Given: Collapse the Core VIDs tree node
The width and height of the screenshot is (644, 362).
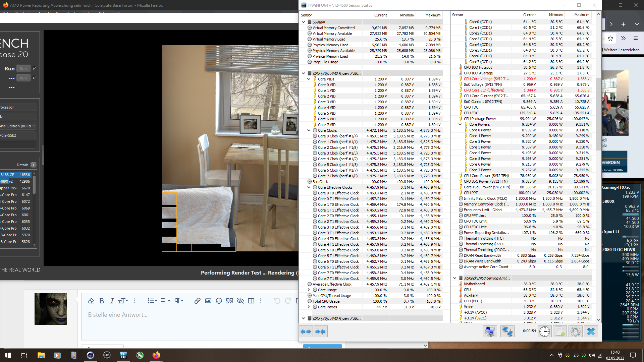Looking at the screenshot, I should 309,79.
